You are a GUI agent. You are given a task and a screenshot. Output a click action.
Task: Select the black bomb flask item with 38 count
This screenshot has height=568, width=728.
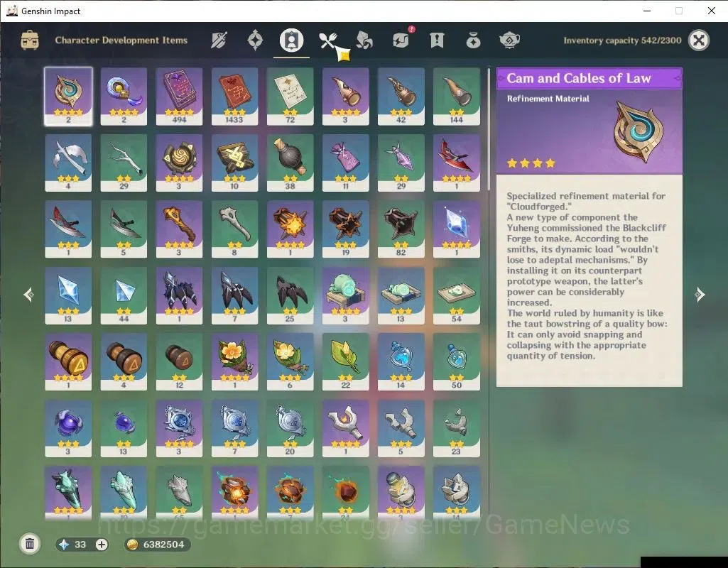(x=290, y=163)
